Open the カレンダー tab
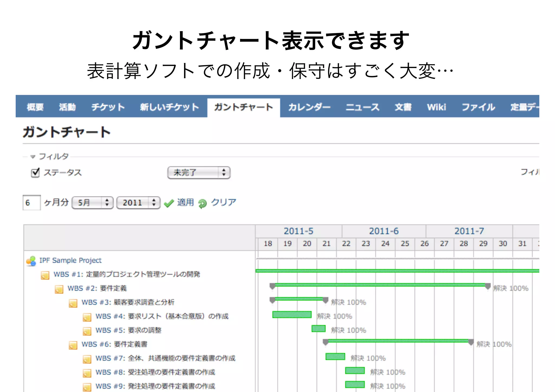This screenshot has width=555, height=392. (x=309, y=107)
